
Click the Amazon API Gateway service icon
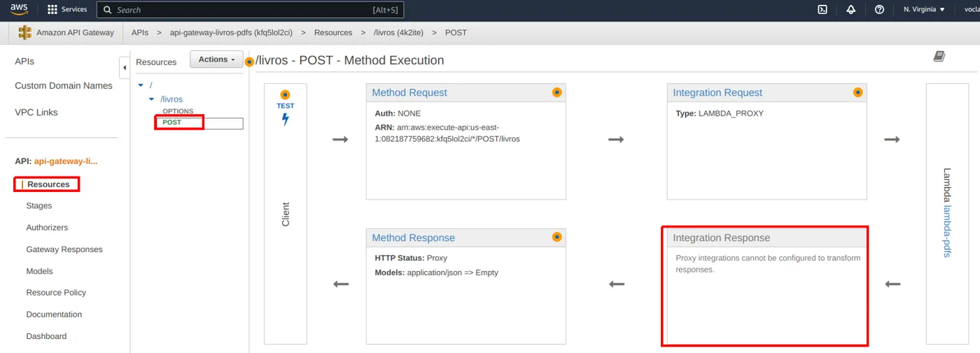[x=25, y=33]
